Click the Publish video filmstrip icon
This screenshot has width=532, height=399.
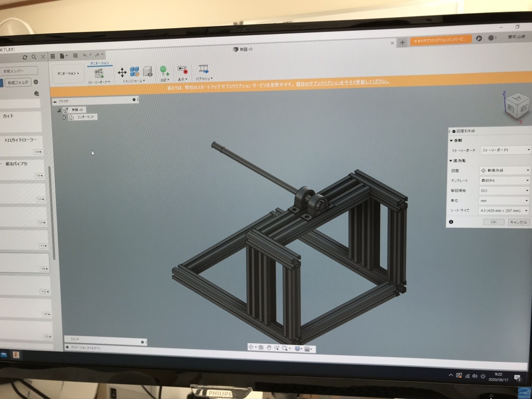204,69
